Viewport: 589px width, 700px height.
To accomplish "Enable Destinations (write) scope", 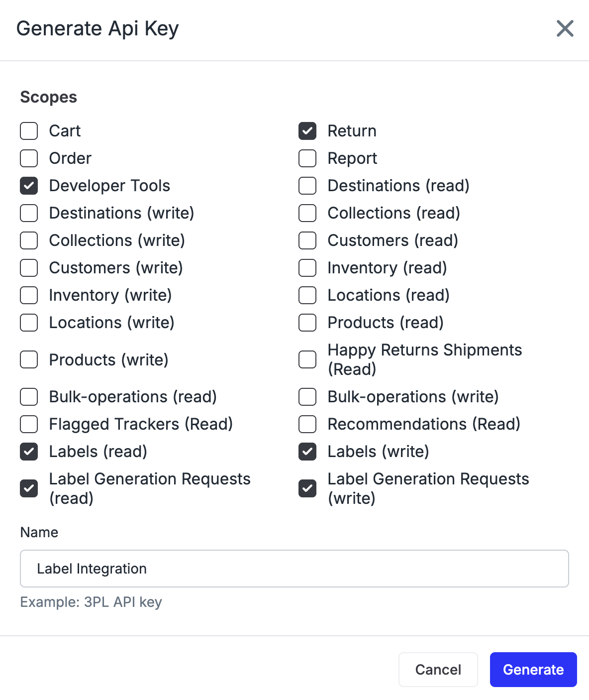I will [29, 213].
